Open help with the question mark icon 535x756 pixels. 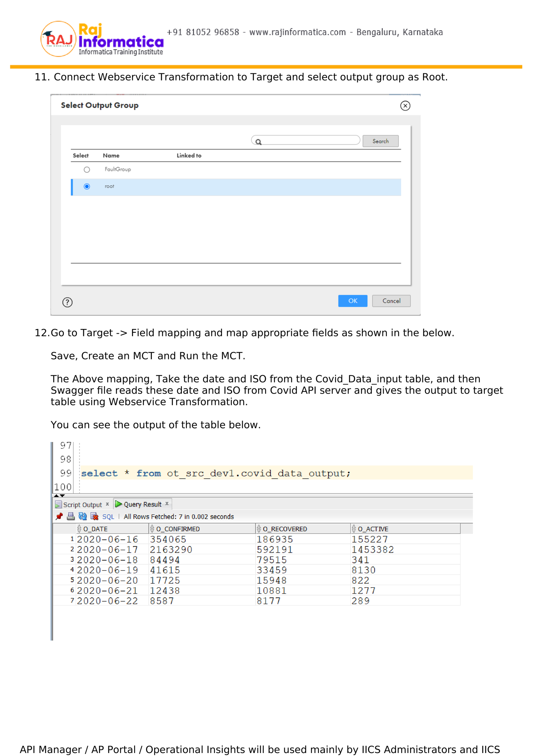(68, 302)
